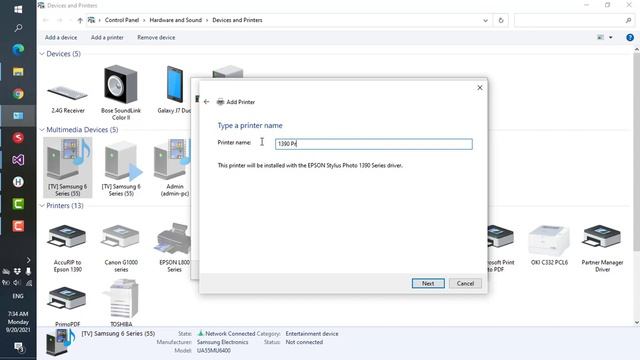Open taskbar search magnifier
This screenshot has height=360, width=640.
click(18, 28)
